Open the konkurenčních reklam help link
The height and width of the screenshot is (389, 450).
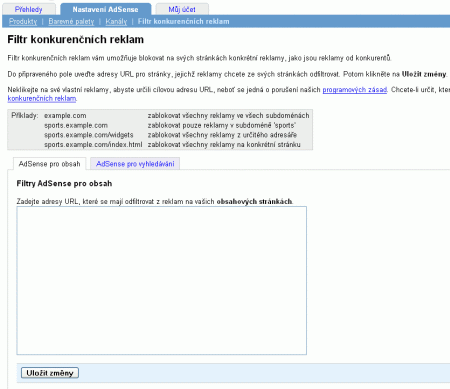(42, 98)
